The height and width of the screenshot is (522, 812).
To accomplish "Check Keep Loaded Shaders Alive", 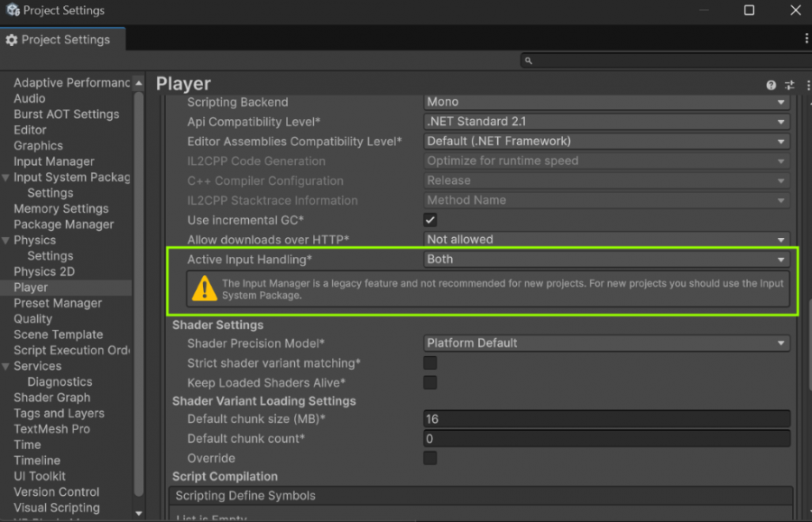I will click(x=430, y=382).
